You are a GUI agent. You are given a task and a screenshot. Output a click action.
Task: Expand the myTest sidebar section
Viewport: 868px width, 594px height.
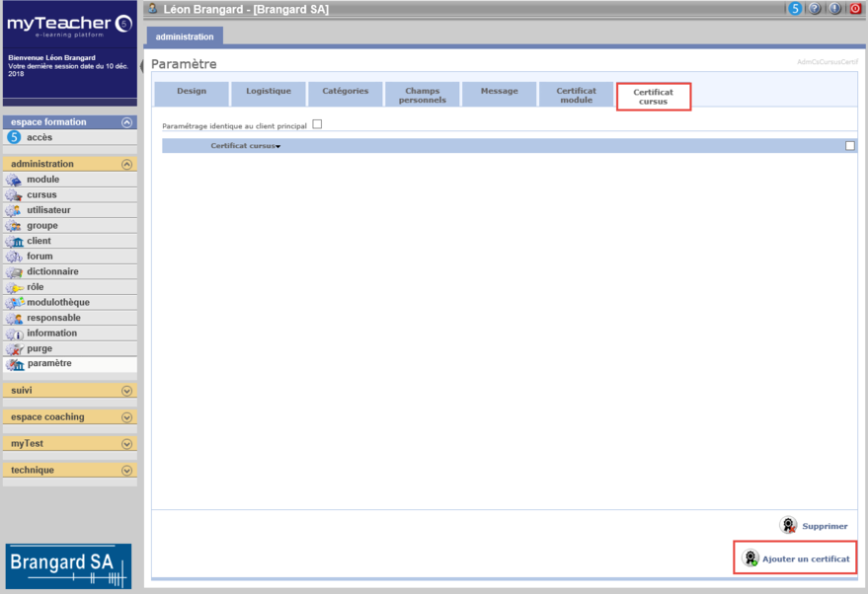(126, 444)
